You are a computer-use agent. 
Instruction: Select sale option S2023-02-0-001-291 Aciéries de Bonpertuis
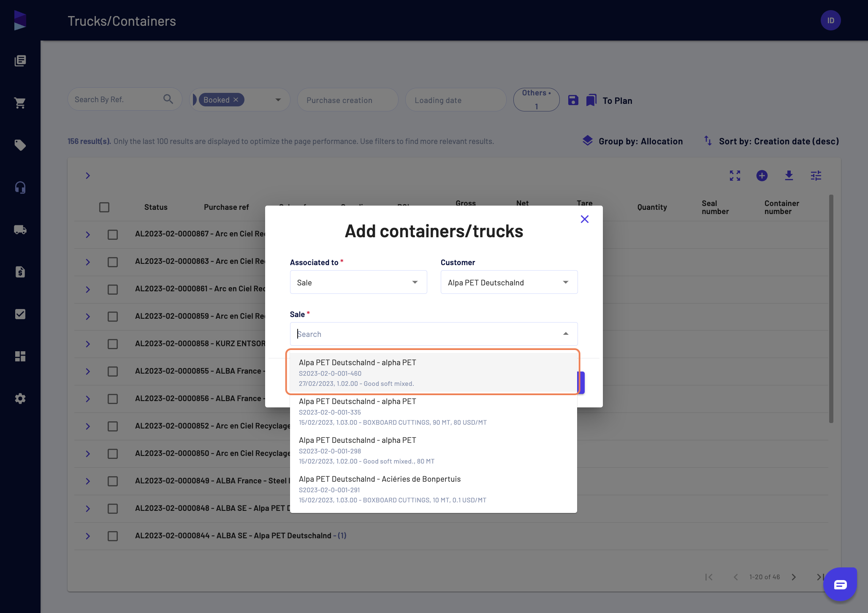pos(434,489)
